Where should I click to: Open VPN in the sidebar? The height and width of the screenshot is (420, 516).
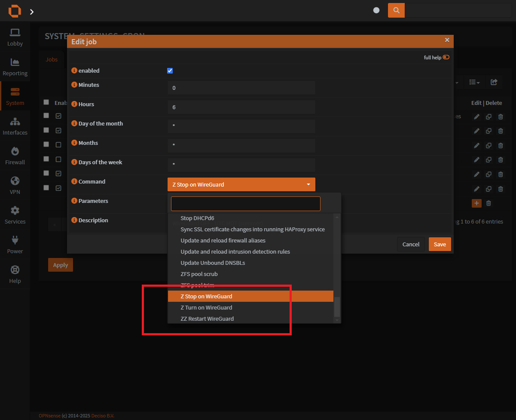[x=15, y=186]
